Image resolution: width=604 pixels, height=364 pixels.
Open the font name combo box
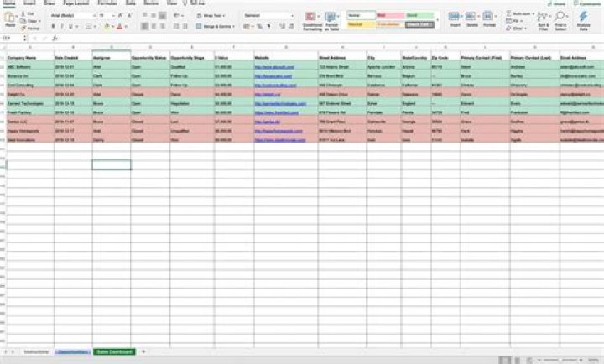click(x=73, y=15)
